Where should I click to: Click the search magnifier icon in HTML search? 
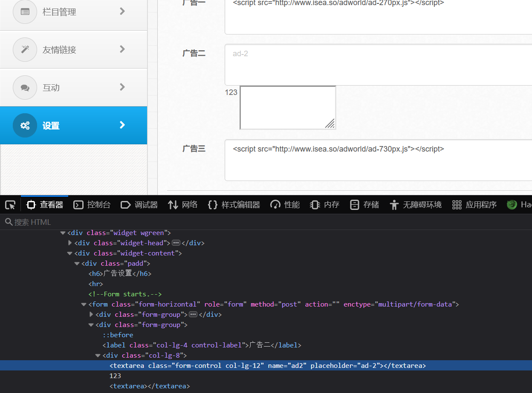(x=9, y=222)
